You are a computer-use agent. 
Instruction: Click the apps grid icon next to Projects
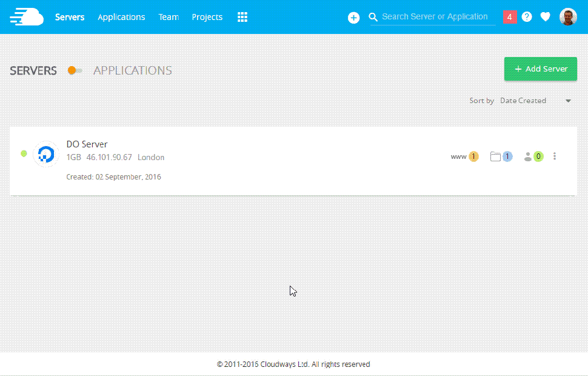[x=242, y=16]
